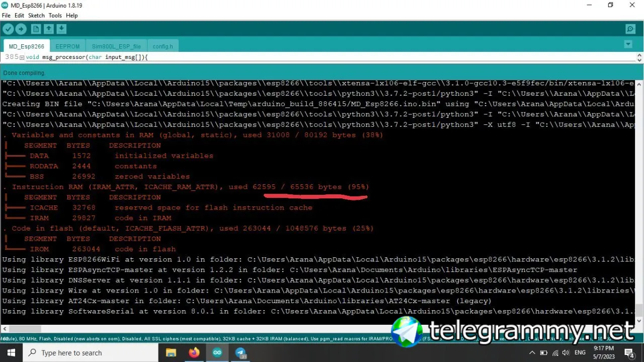Click the console vertical scrollbar thumb
This screenshot has height=362, width=644.
[x=639, y=310]
